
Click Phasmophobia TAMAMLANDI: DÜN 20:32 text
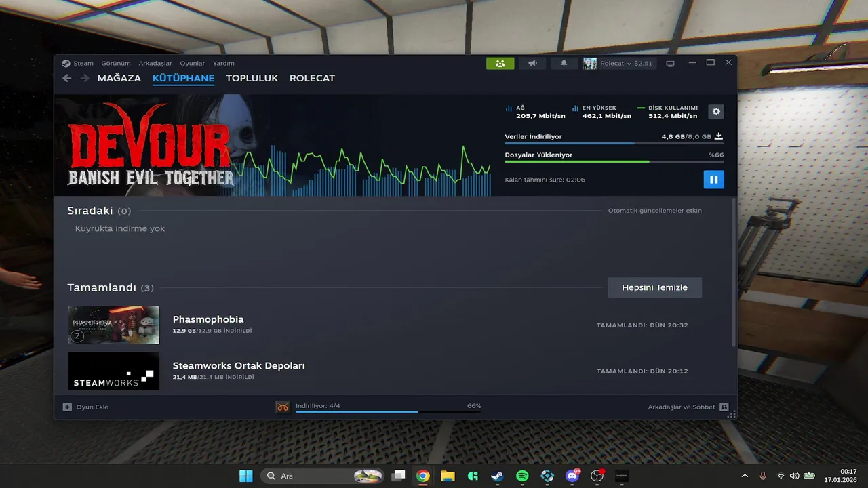coord(642,325)
